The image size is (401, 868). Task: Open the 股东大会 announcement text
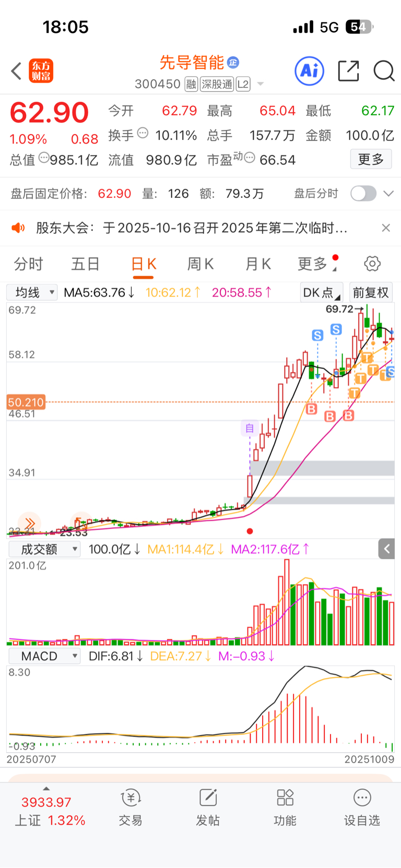(192, 228)
